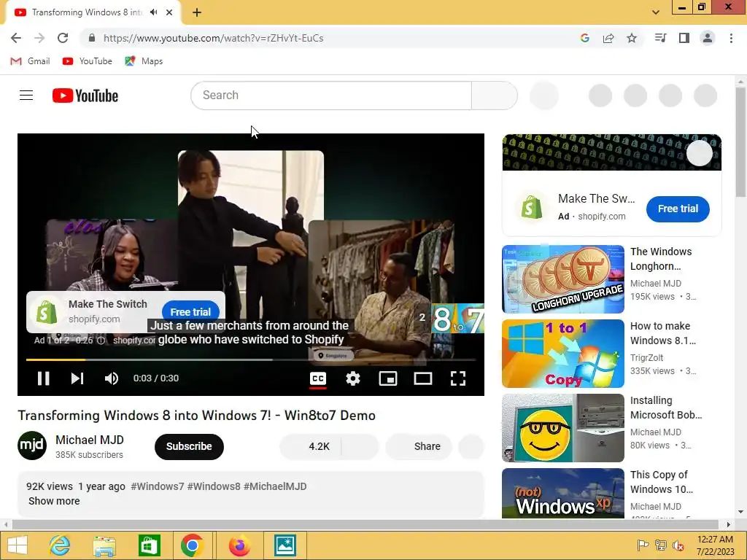
Task: Mute tab via speaker icon
Action: click(153, 12)
